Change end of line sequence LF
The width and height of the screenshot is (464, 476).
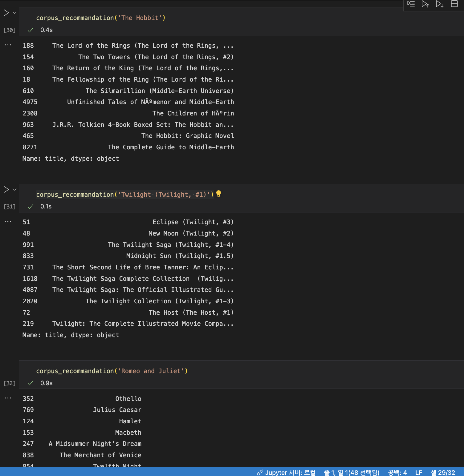[419, 472]
